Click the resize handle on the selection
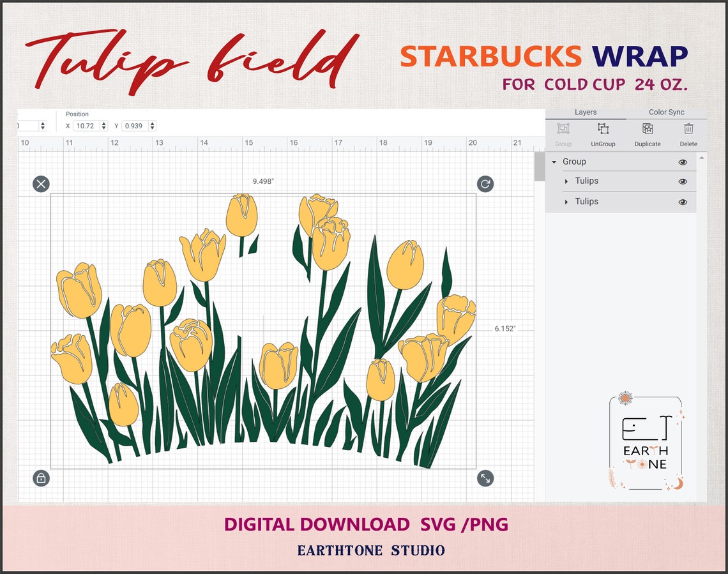Screen dimensions: 728x574 coord(485,478)
